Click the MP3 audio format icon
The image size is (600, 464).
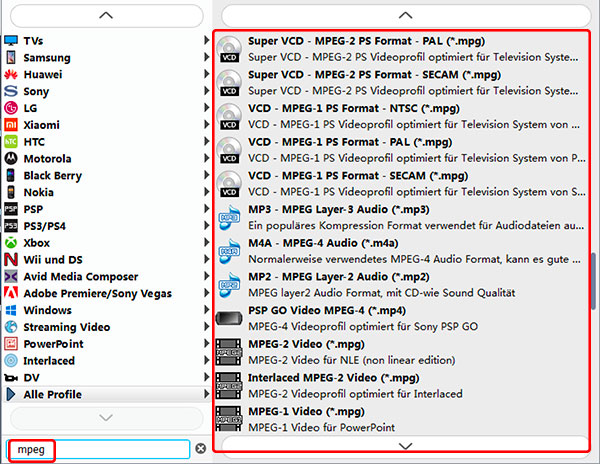pyautogui.click(x=229, y=218)
